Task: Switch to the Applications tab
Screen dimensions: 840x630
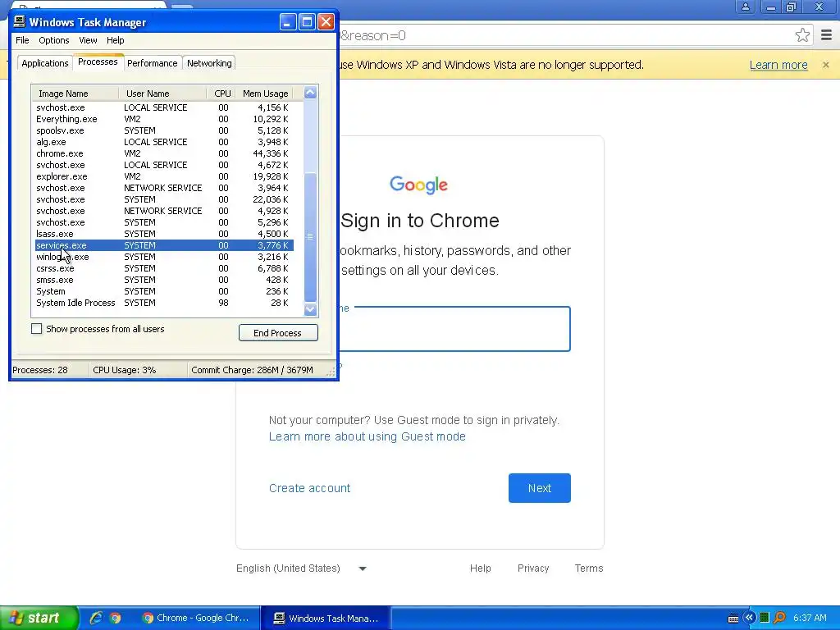Action: [x=45, y=63]
